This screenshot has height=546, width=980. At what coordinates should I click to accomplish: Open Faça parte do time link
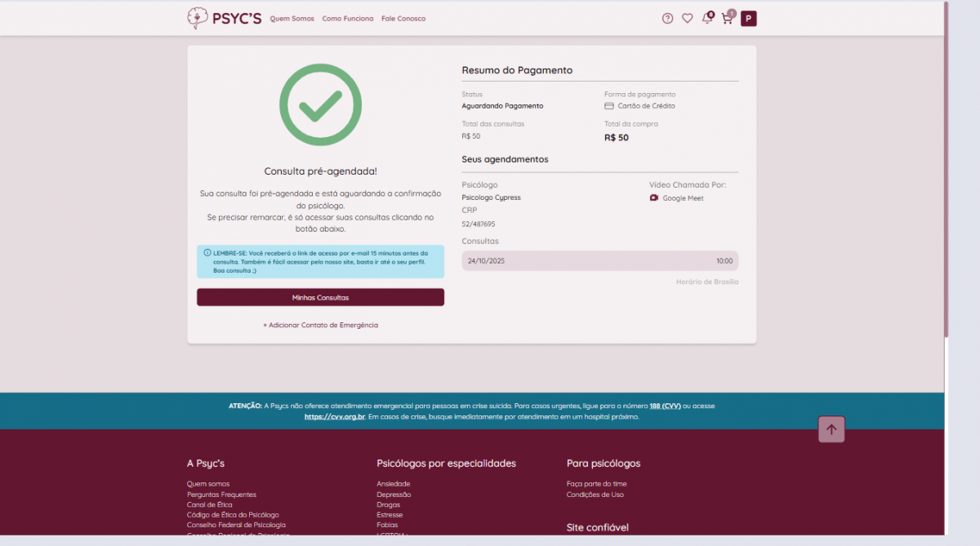point(596,484)
